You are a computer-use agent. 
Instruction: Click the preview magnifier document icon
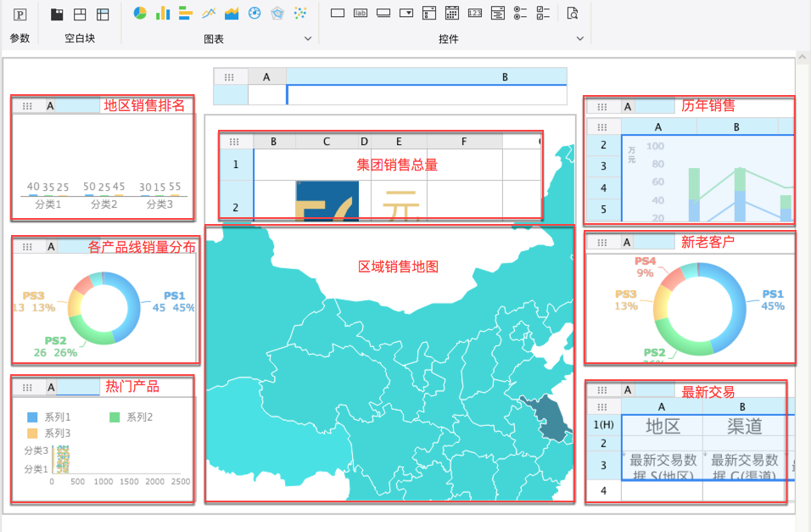pyautogui.click(x=572, y=14)
